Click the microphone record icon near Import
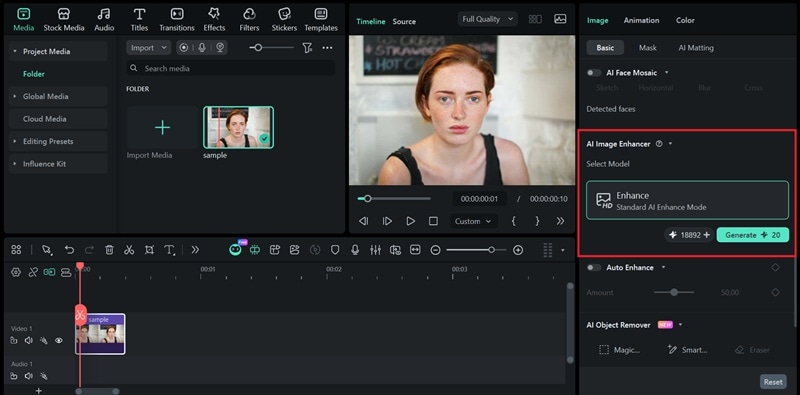Image resolution: width=800 pixels, height=395 pixels. [x=202, y=47]
